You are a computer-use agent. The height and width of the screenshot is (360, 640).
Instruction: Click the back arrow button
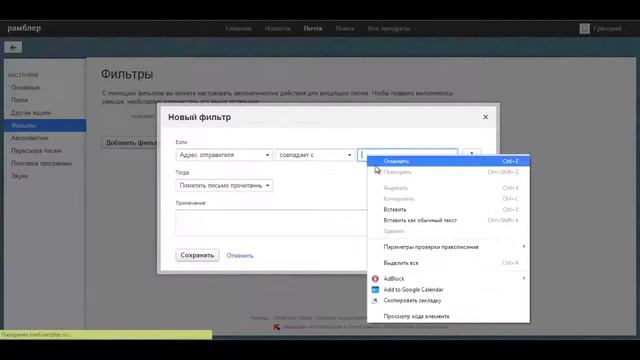tap(13, 47)
